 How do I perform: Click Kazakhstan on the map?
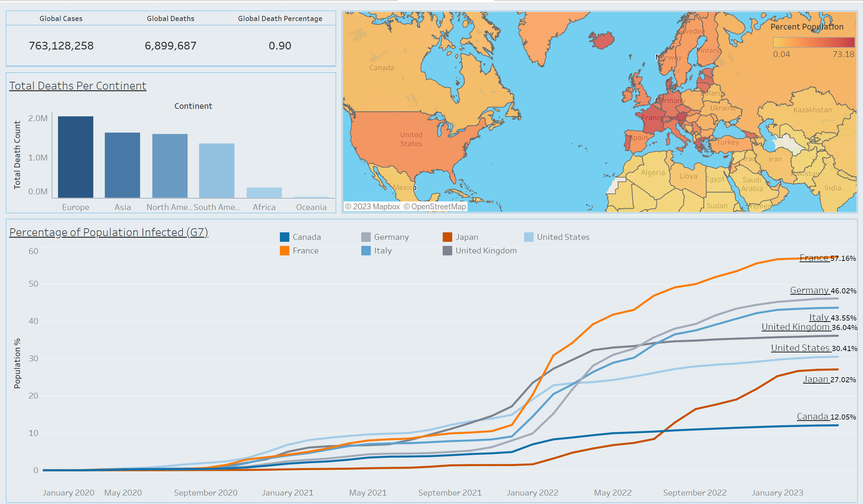(x=813, y=110)
